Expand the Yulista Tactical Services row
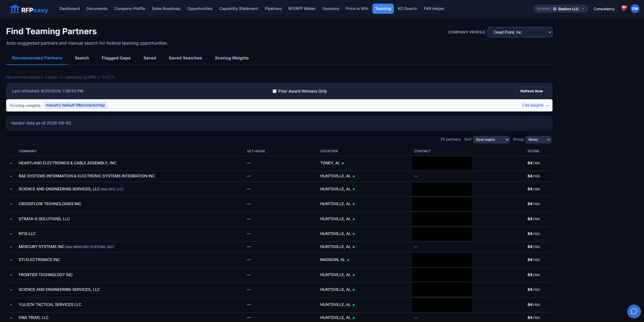Screen dimensions: 644x322 11,305
